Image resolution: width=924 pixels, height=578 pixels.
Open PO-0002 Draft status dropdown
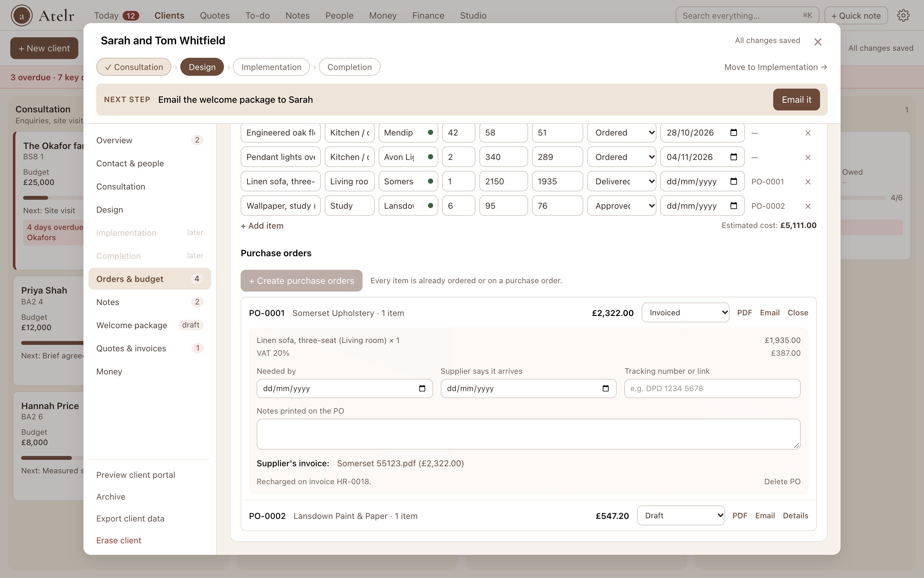pyautogui.click(x=681, y=516)
